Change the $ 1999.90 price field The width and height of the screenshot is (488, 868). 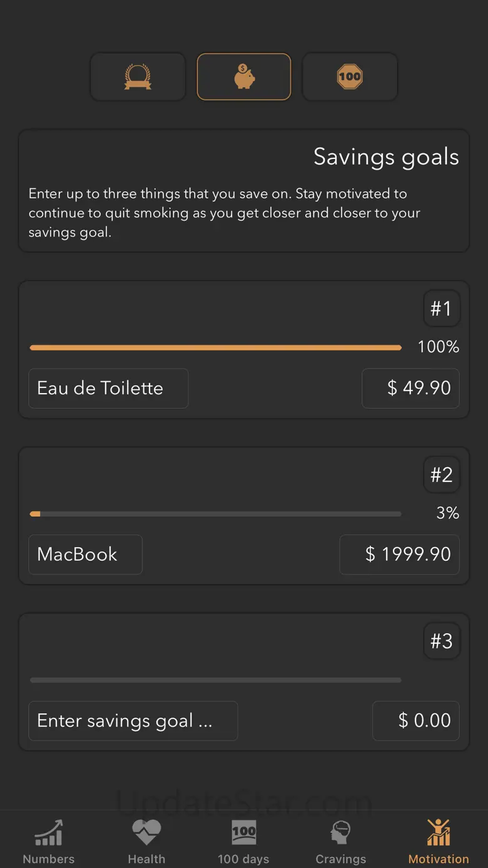point(400,554)
